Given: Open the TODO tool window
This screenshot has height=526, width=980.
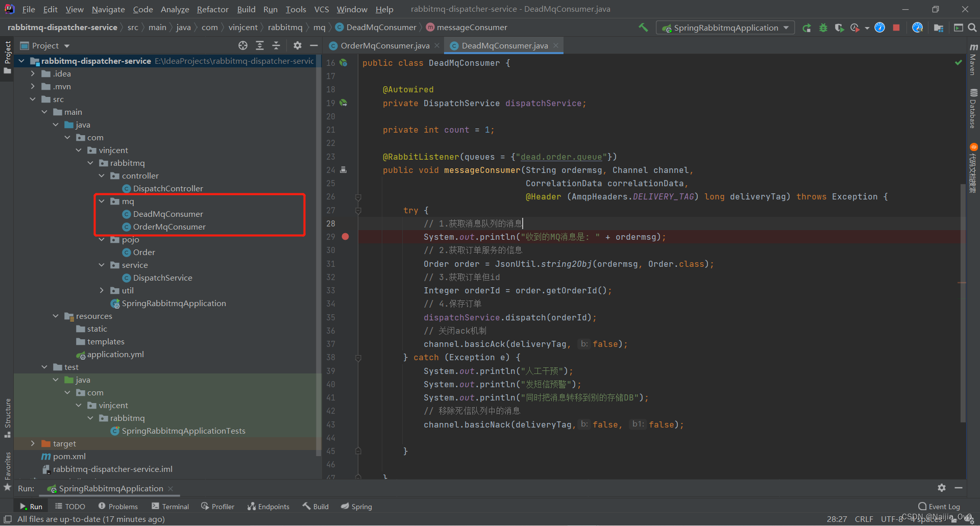Looking at the screenshot, I should pyautogui.click(x=70, y=506).
